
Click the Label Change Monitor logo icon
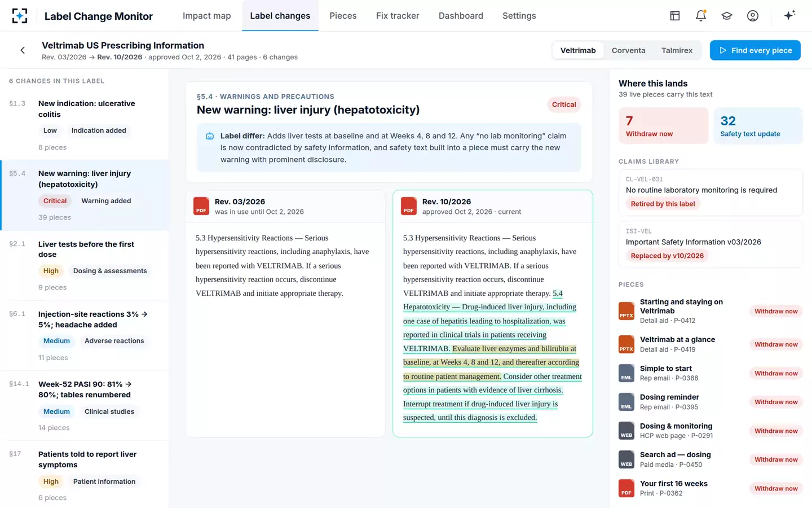coord(20,16)
